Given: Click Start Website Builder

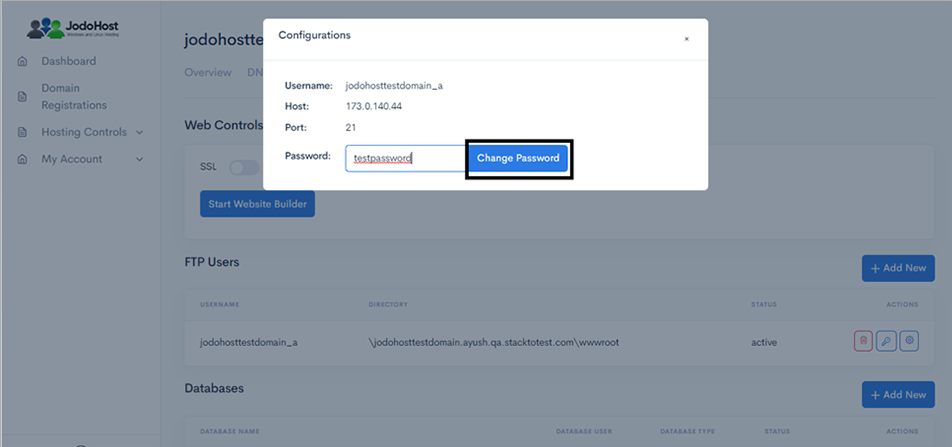Looking at the screenshot, I should (257, 204).
